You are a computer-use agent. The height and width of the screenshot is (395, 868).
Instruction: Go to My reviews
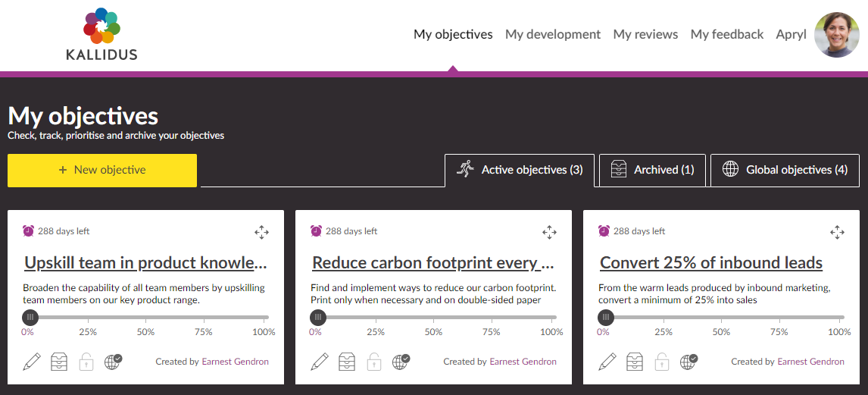pyautogui.click(x=645, y=34)
